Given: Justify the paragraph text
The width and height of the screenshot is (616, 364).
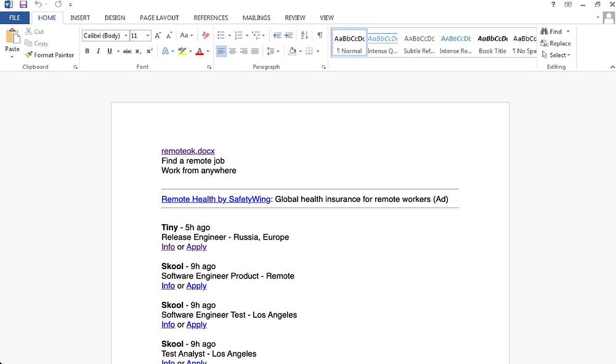Looking at the screenshot, I should click(255, 51).
